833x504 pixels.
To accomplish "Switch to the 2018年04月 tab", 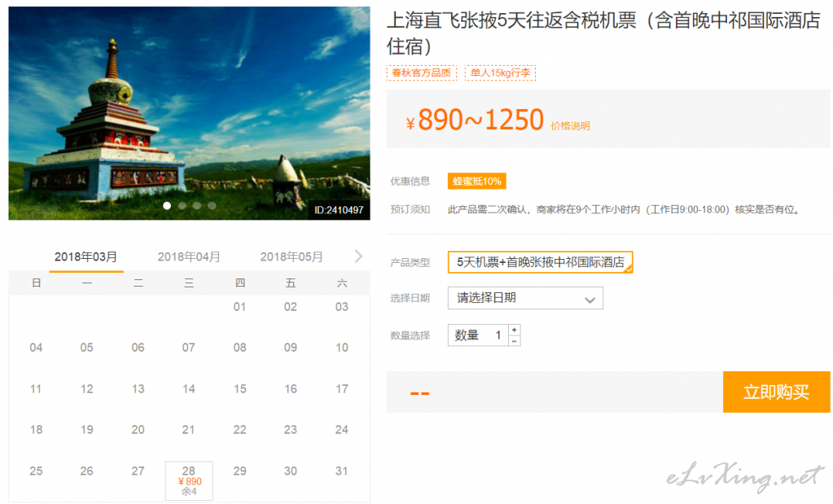I will pos(189,257).
